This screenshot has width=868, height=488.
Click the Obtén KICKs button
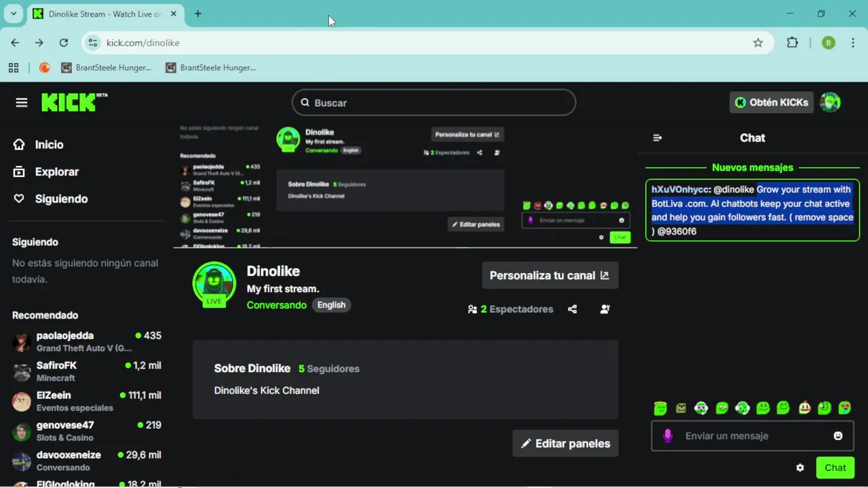[x=772, y=102]
